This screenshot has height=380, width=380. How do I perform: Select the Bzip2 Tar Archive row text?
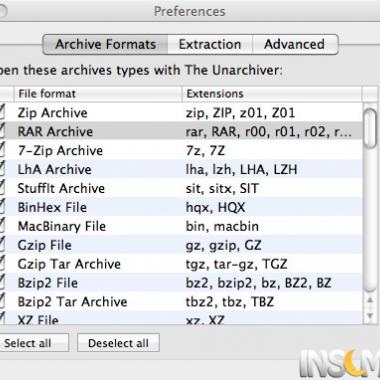tap(72, 302)
